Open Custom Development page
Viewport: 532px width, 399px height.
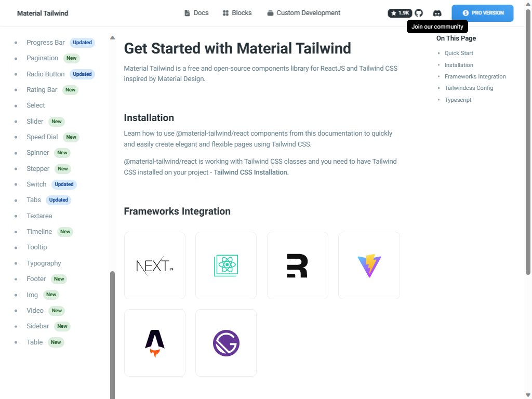pyautogui.click(x=303, y=13)
